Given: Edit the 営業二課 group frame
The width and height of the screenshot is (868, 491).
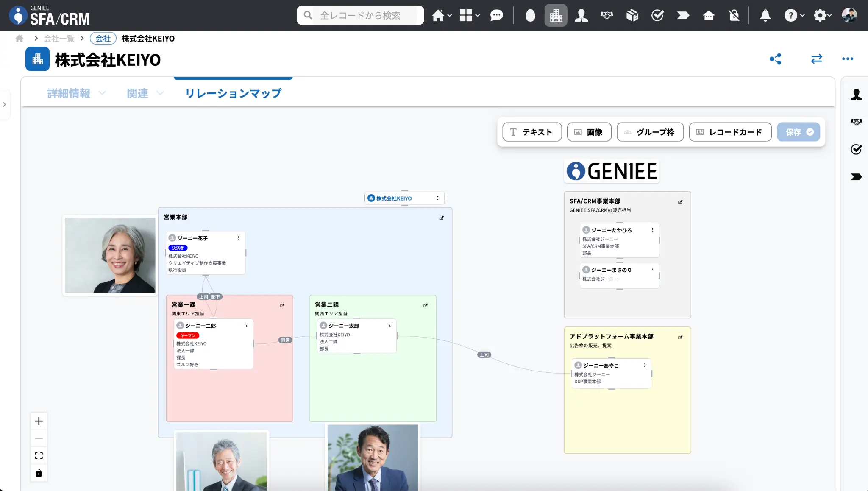Looking at the screenshot, I should (426, 305).
